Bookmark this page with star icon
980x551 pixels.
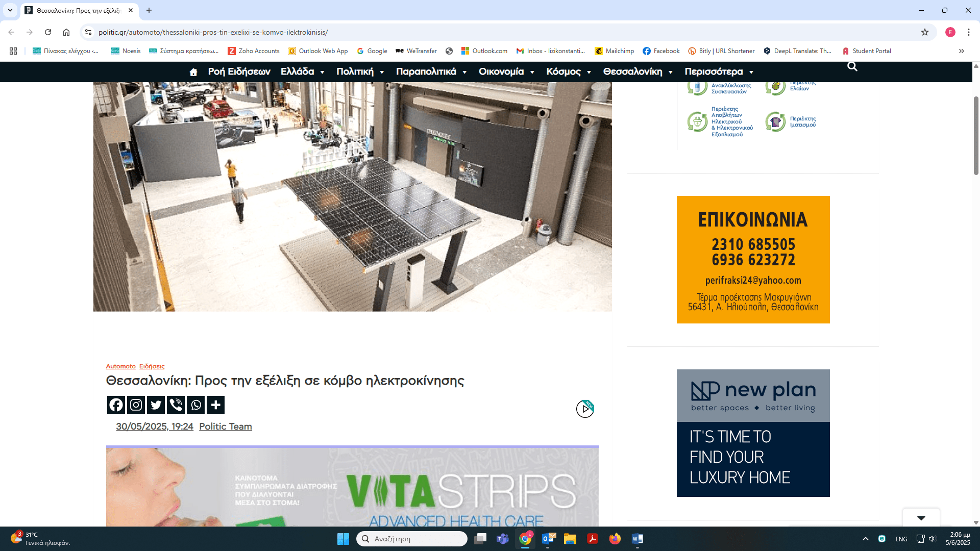(924, 32)
